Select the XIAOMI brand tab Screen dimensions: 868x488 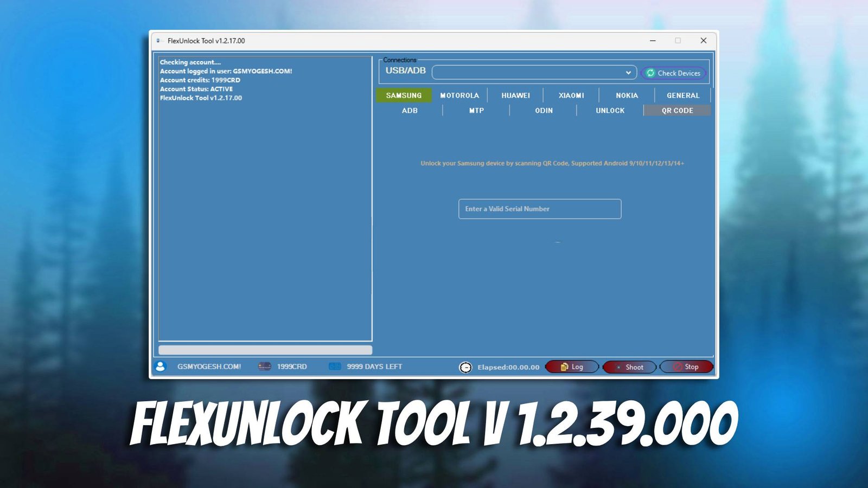click(x=571, y=95)
